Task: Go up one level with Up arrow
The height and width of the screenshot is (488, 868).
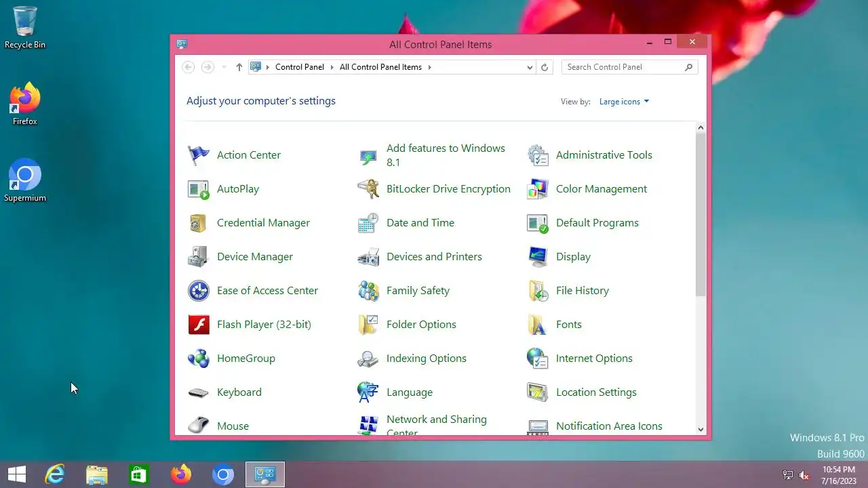Action: [239, 67]
